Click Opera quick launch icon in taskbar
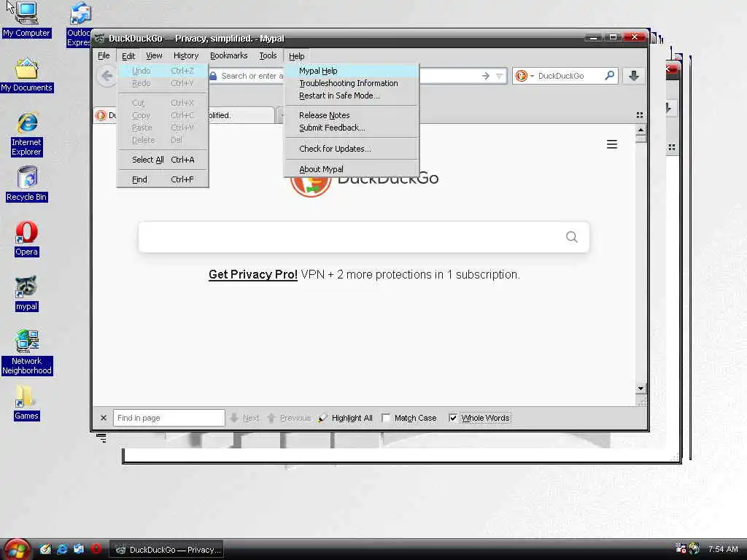The height and width of the screenshot is (560, 747). tap(96, 548)
